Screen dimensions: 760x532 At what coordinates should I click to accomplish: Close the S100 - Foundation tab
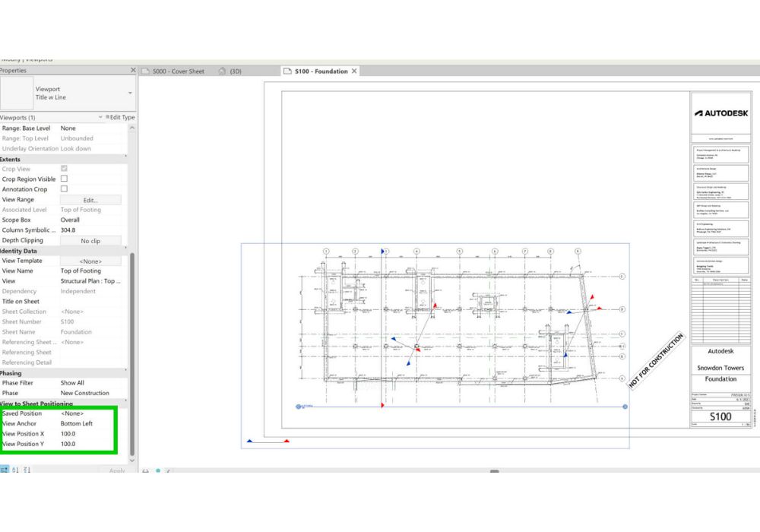click(x=354, y=71)
